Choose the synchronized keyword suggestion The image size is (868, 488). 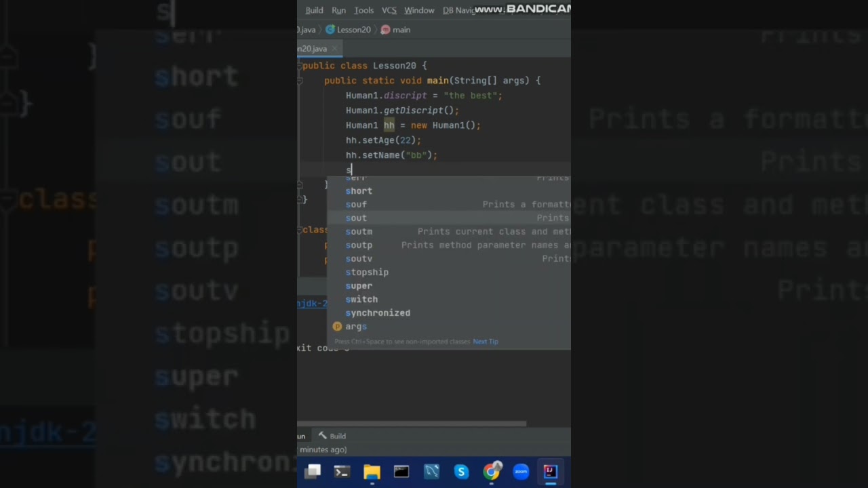click(448, 312)
